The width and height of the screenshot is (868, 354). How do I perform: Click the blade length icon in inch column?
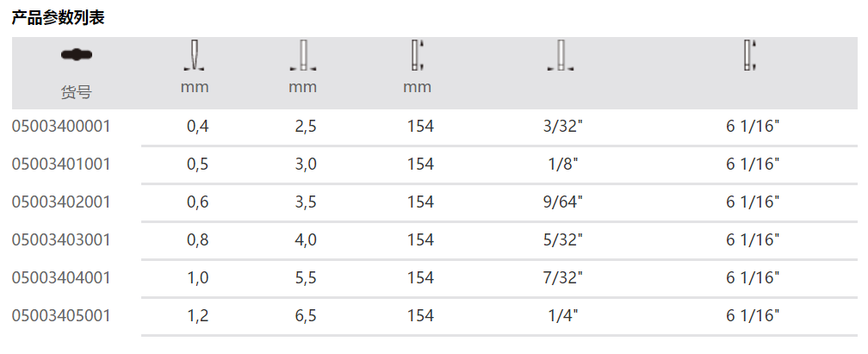click(x=749, y=55)
